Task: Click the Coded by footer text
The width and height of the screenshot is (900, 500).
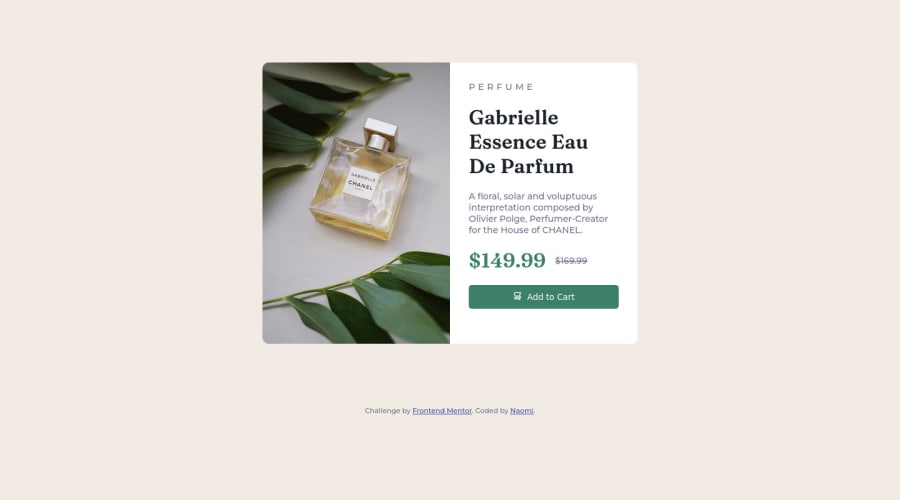Action: (x=492, y=410)
